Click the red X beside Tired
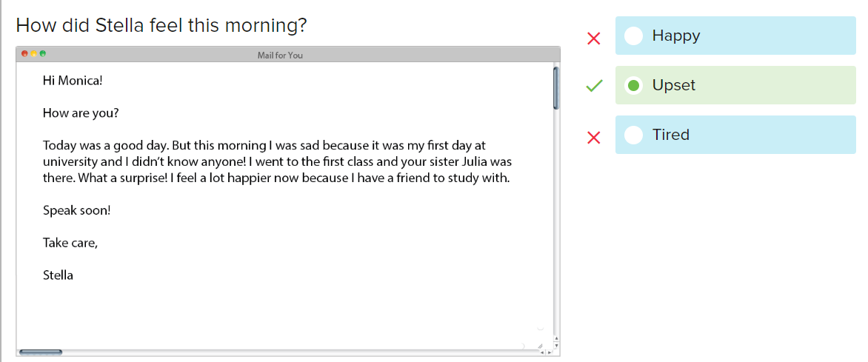The height and width of the screenshot is (362, 868). coord(593,137)
